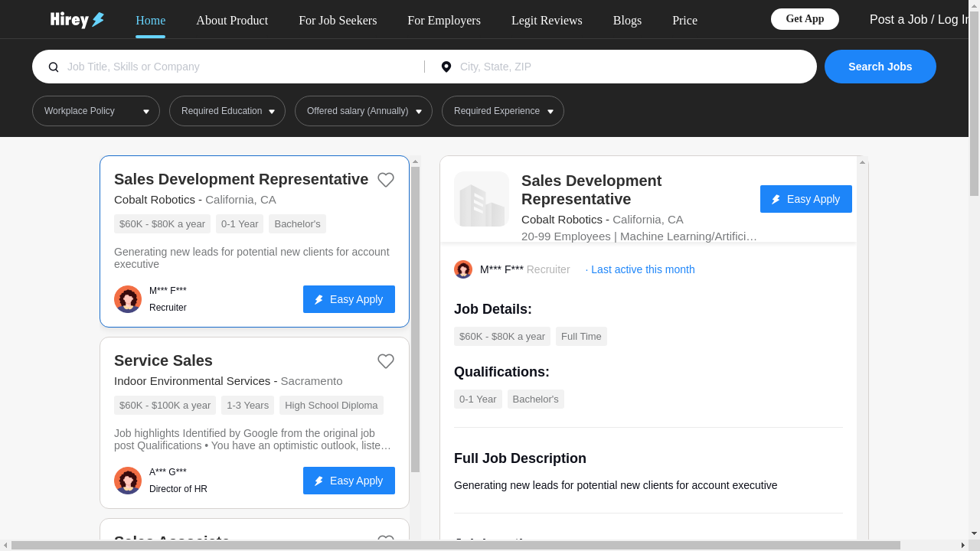Click Full Time tag in Job Details
This screenshot has height=551, width=980.
pyautogui.click(x=581, y=337)
